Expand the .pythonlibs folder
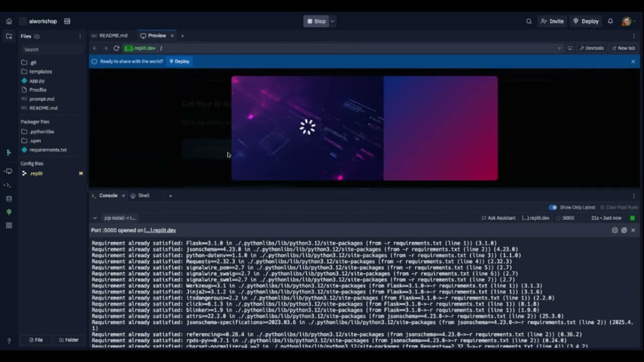The width and height of the screenshot is (644, 362). [x=38, y=132]
